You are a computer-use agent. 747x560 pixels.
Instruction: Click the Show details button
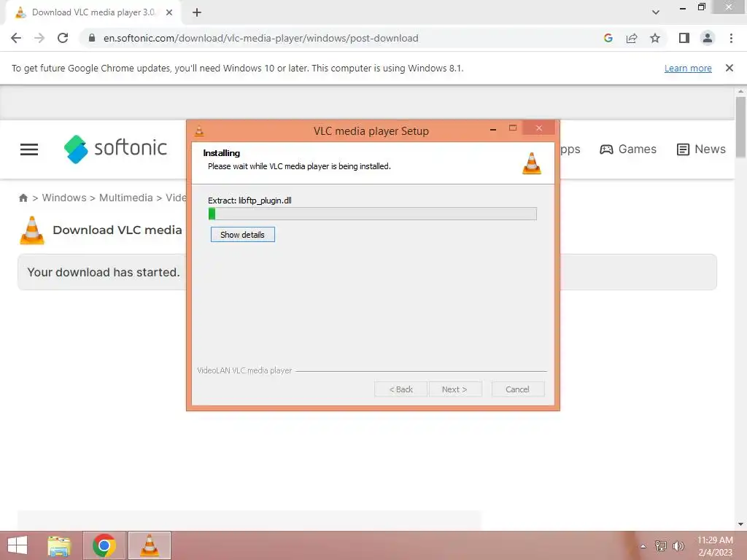[x=242, y=235]
